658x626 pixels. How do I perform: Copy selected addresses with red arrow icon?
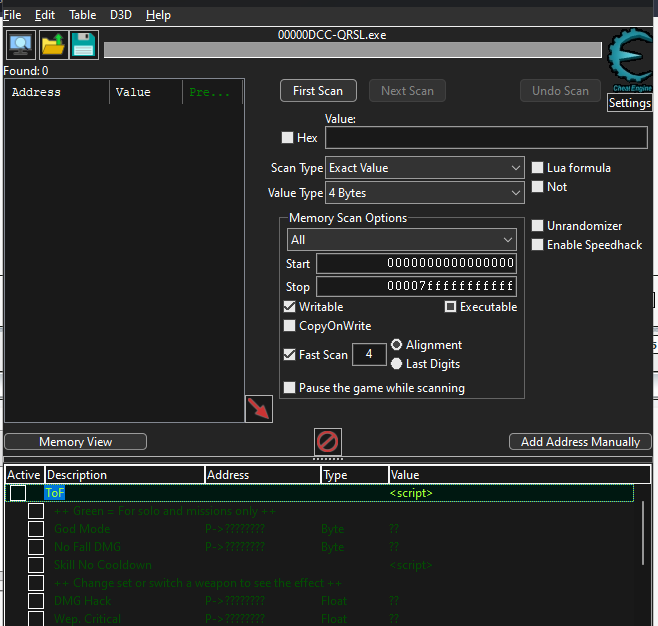258,409
